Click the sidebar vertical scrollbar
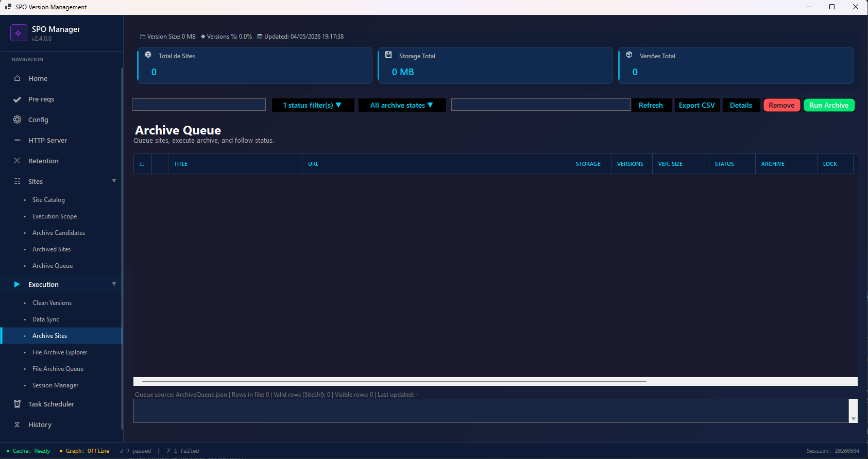 pyautogui.click(x=122, y=247)
